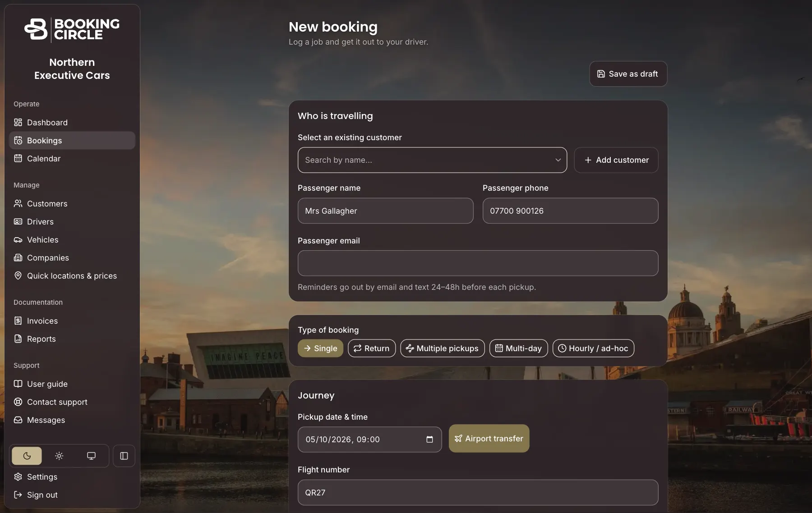
Task: Click the Booking Circle logo
Action: pos(72,29)
